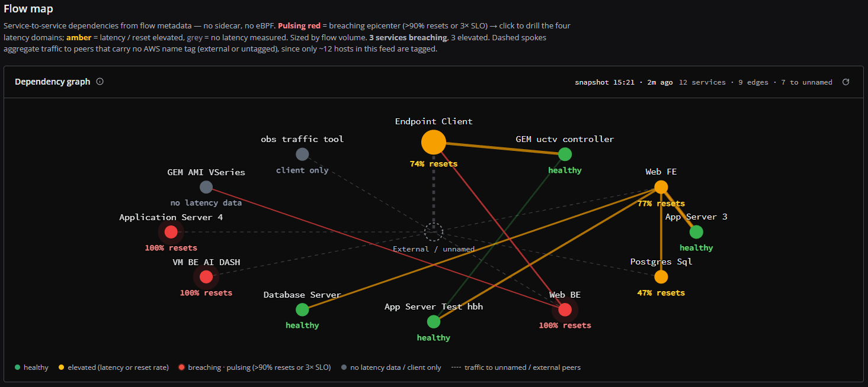This screenshot has height=387, width=868.
Task: Select the Database Server green node
Action: coord(302,309)
